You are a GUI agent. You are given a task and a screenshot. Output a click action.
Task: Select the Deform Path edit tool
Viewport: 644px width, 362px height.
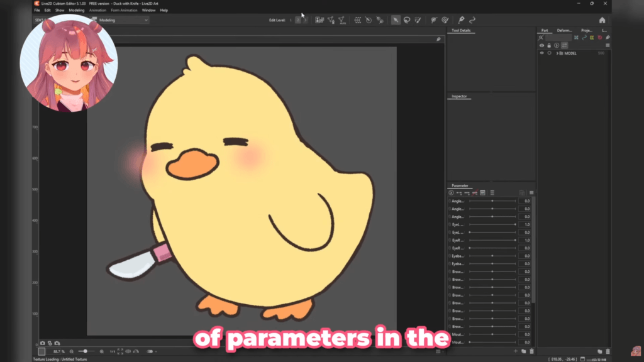[461, 19]
